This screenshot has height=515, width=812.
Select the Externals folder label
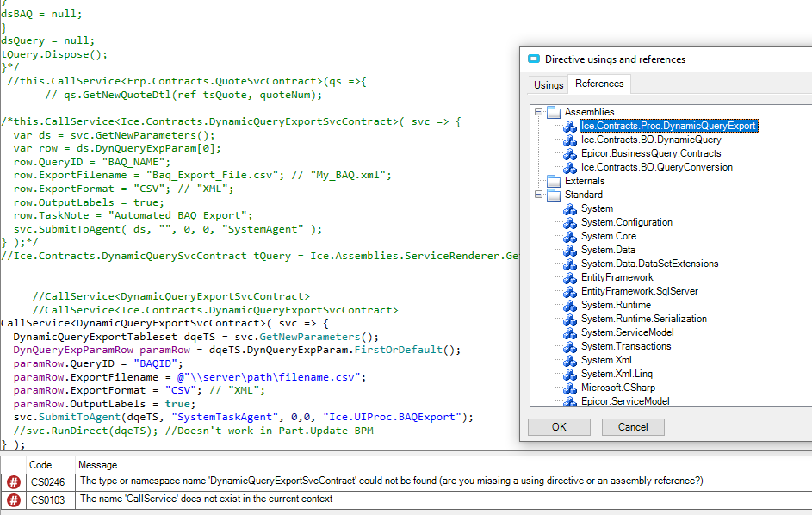585,181
